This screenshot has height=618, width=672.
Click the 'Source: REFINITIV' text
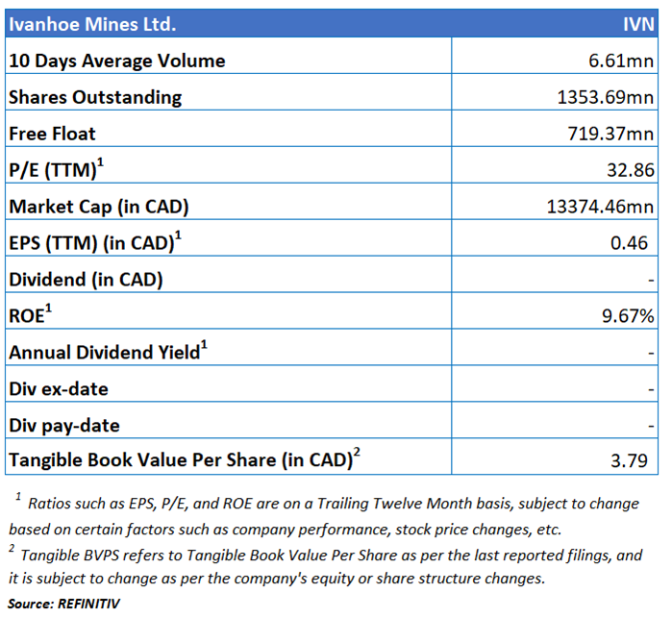(63, 604)
